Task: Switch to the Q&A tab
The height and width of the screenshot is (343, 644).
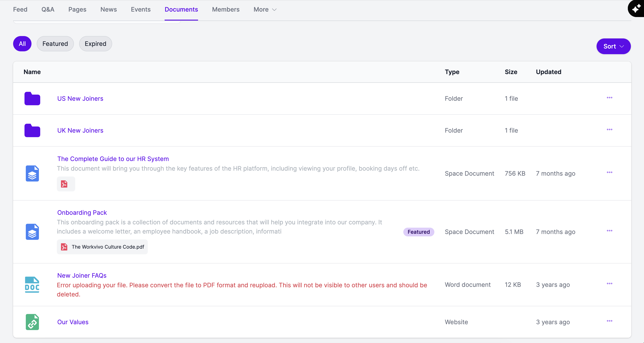Action: [x=48, y=9]
